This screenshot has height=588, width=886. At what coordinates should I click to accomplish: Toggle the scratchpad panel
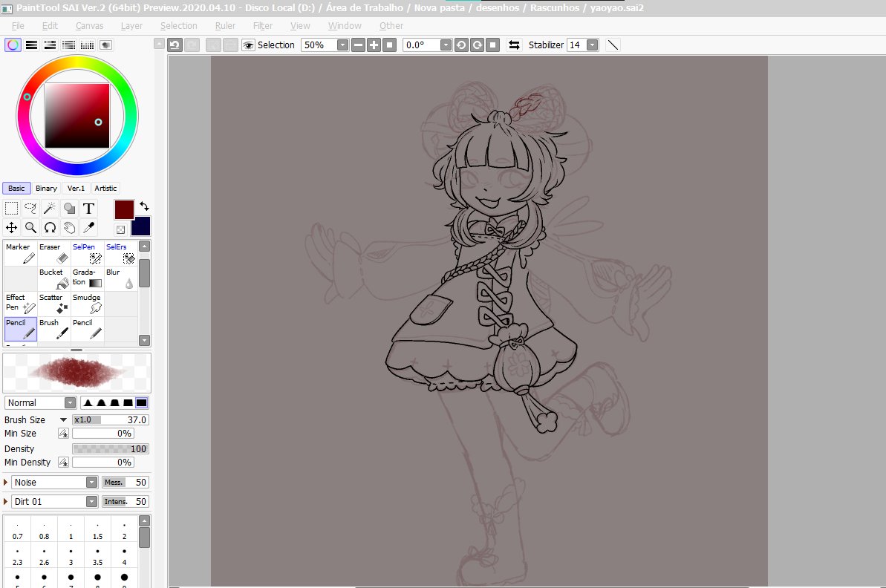tap(105, 45)
